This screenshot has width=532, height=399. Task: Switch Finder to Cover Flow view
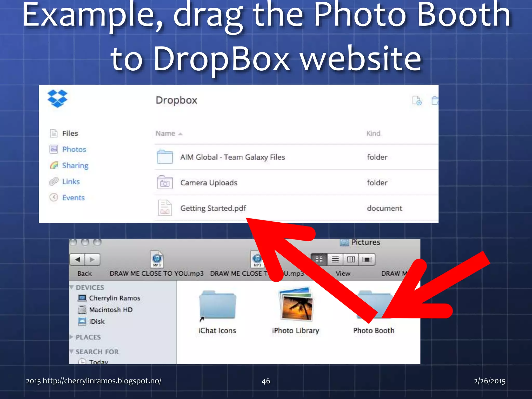[x=367, y=260]
